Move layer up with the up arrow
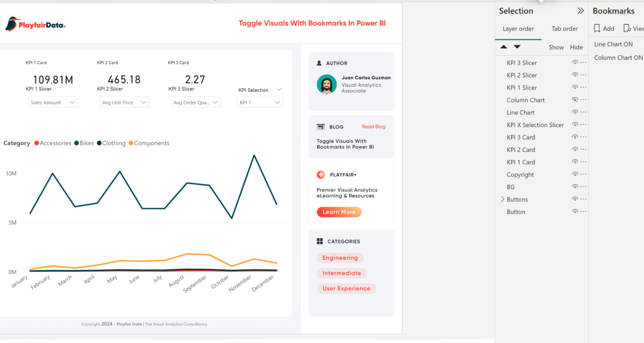Image resolution: width=644 pixels, height=343 pixels. pyautogui.click(x=504, y=47)
